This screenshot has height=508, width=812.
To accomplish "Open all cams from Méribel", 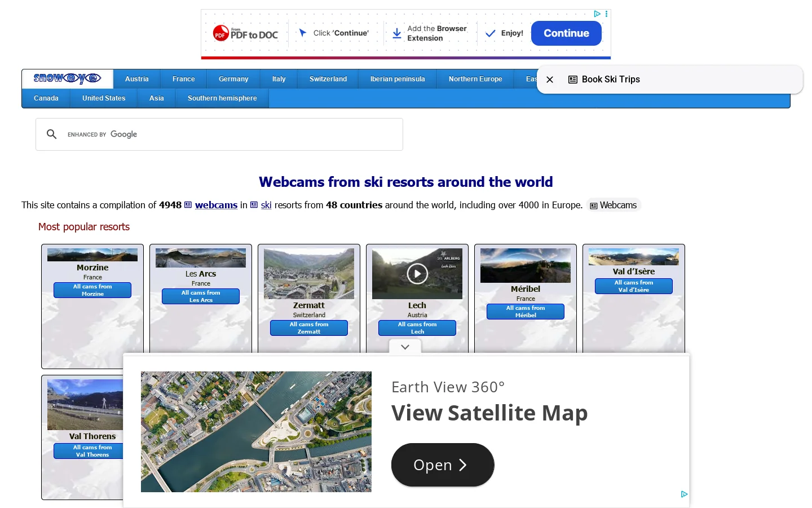I will tap(526, 312).
